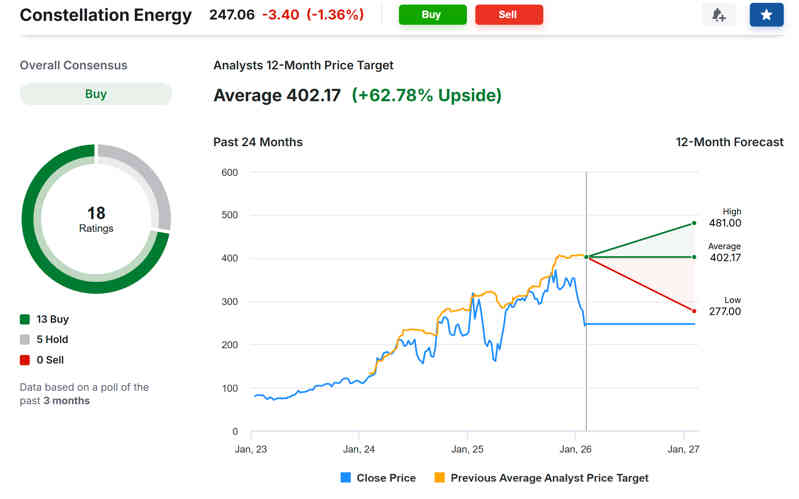Click the red low forecast endpoint dot
This screenshot has width=799, height=499.
tap(693, 311)
